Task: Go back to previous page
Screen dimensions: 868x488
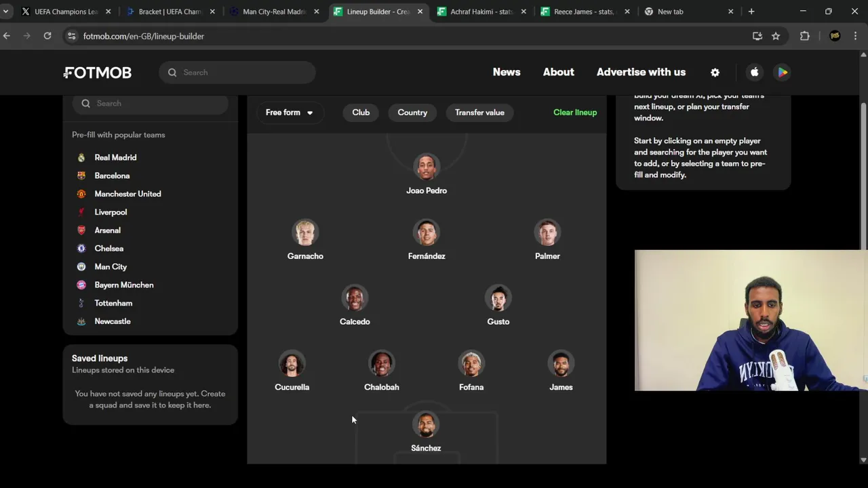Action: pyautogui.click(x=7, y=36)
